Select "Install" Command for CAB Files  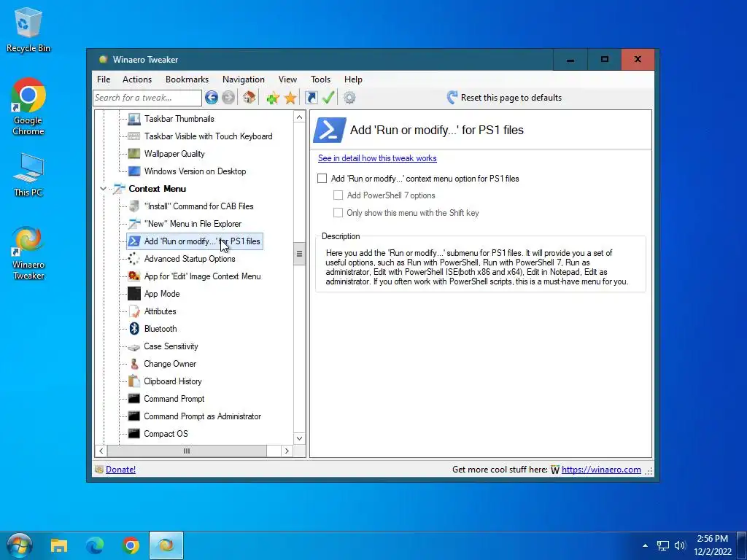[x=198, y=206]
